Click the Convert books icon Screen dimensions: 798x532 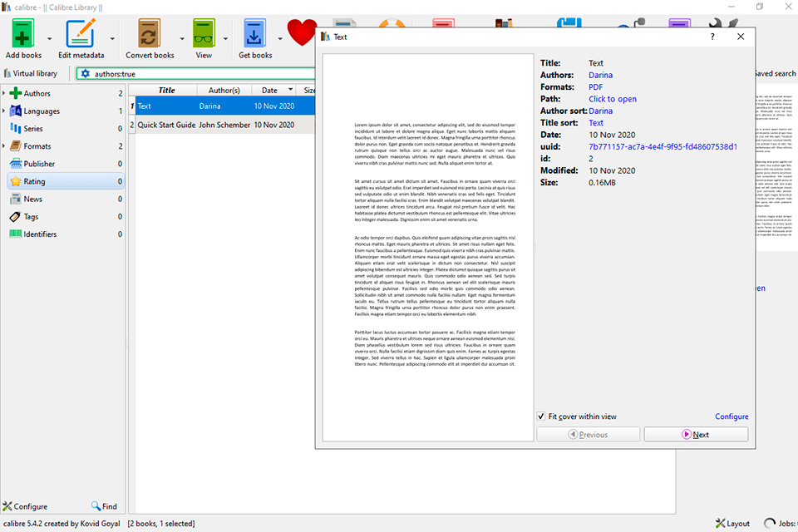coord(150,35)
